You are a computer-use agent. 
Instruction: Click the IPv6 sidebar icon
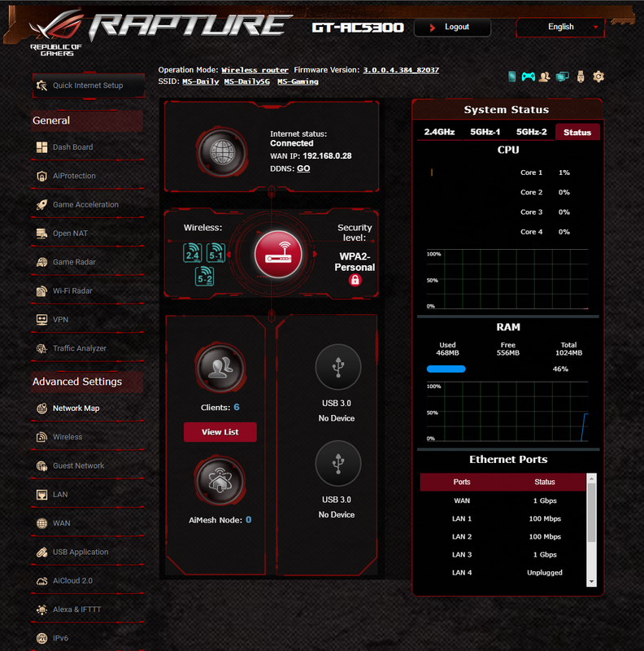[42, 638]
